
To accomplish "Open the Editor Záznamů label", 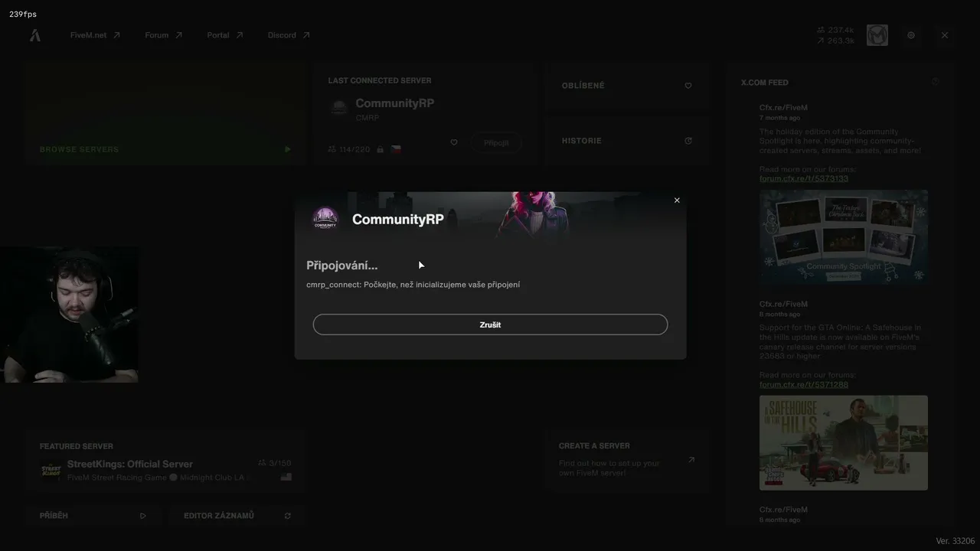I will coord(219,516).
